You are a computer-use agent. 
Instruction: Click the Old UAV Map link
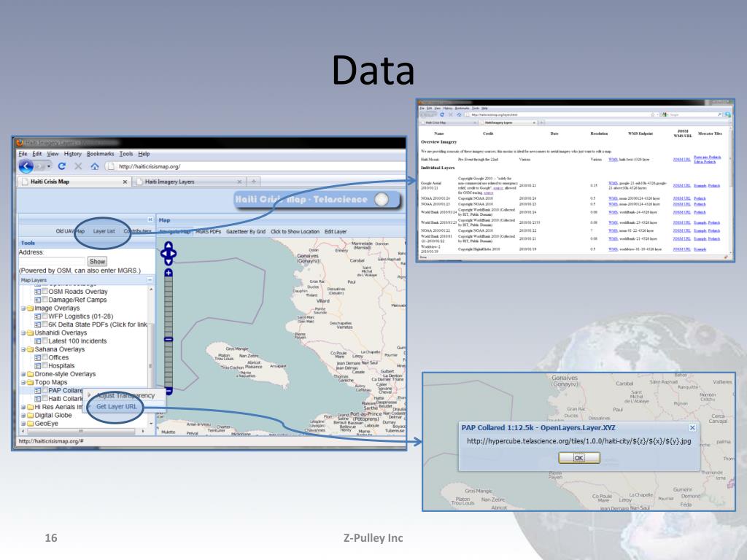tap(70, 231)
